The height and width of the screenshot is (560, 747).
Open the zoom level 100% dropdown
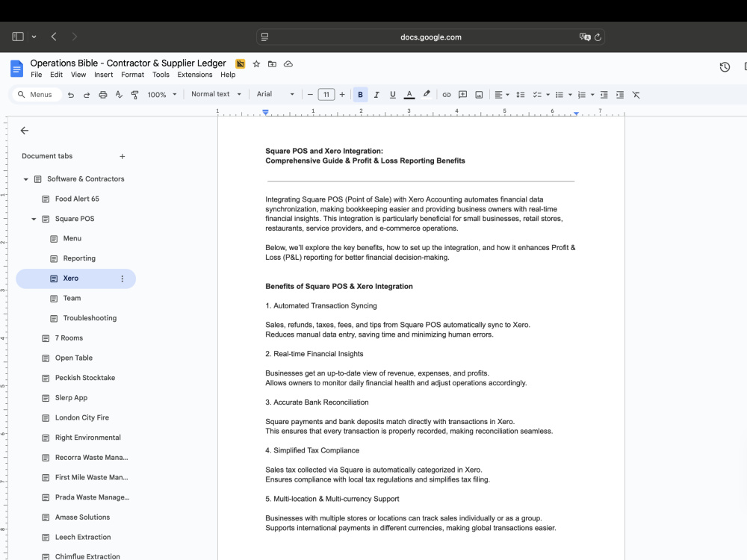[162, 95]
